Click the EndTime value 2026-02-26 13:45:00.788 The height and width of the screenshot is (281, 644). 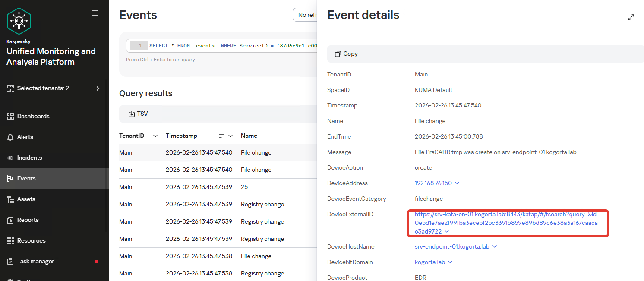(448, 136)
